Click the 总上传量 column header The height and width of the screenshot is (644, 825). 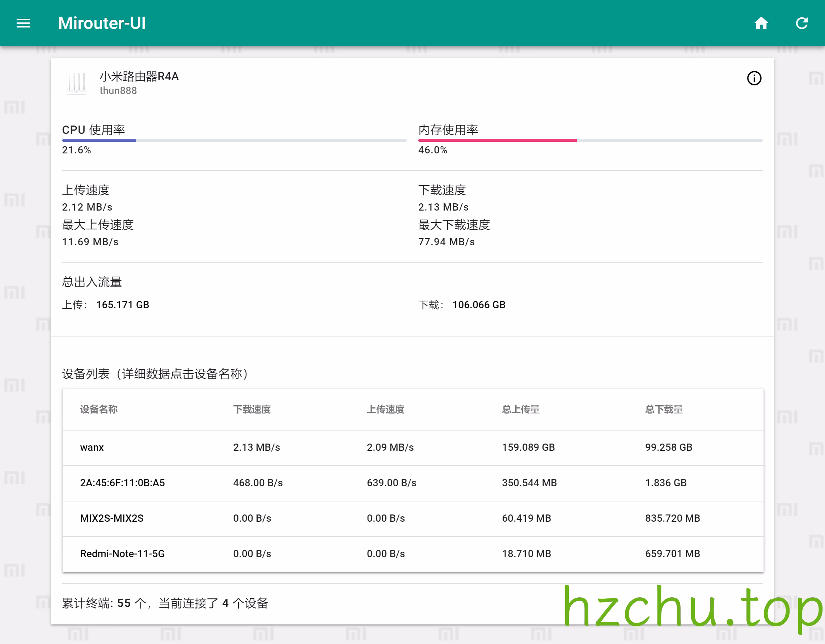[521, 410]
